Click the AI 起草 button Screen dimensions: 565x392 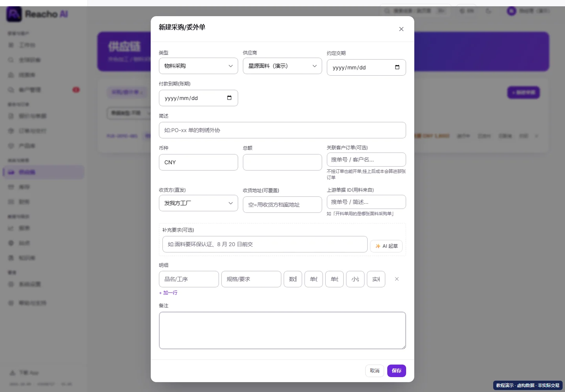tap(386, 246)
